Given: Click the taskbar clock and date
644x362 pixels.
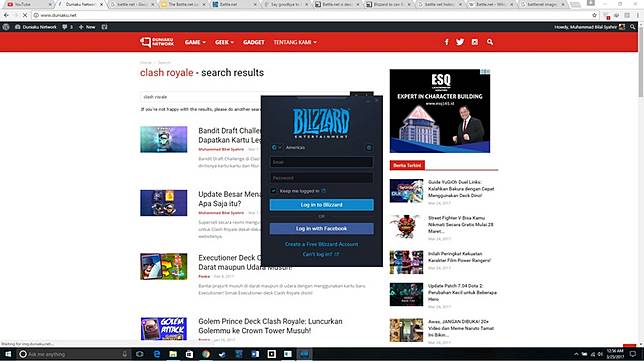Looking at the screenshot, I should (615, 354).
